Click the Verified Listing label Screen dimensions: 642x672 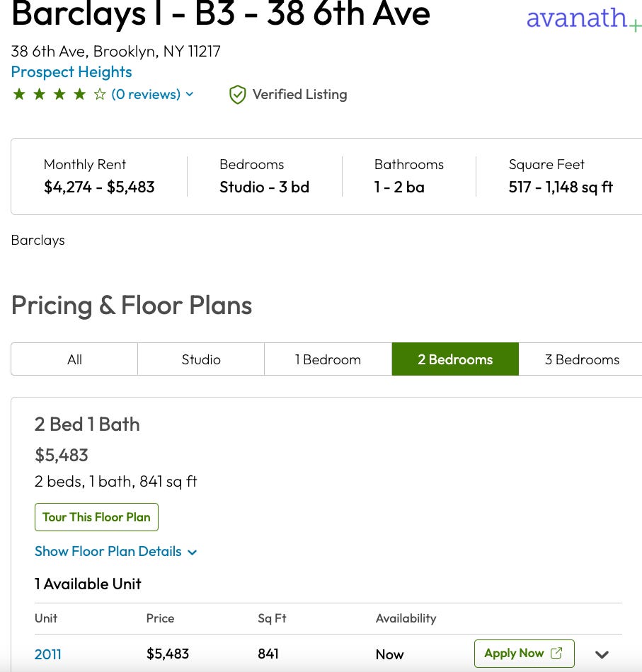point(300,94)
